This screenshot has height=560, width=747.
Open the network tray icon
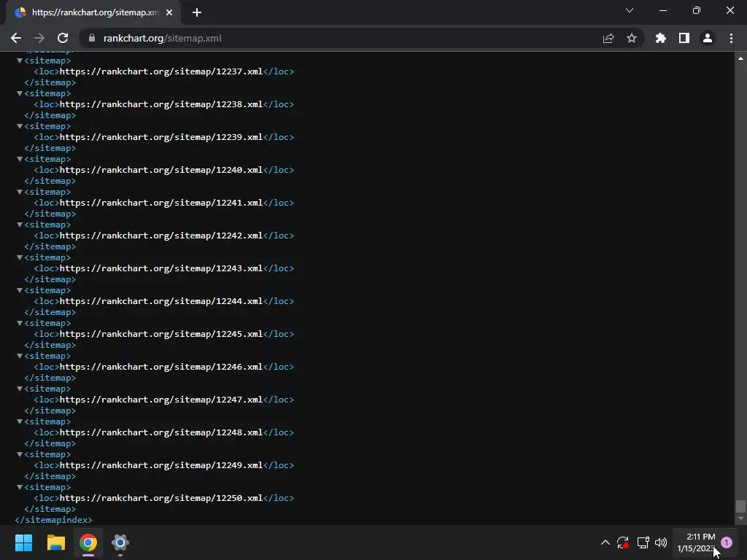(643, 542)
